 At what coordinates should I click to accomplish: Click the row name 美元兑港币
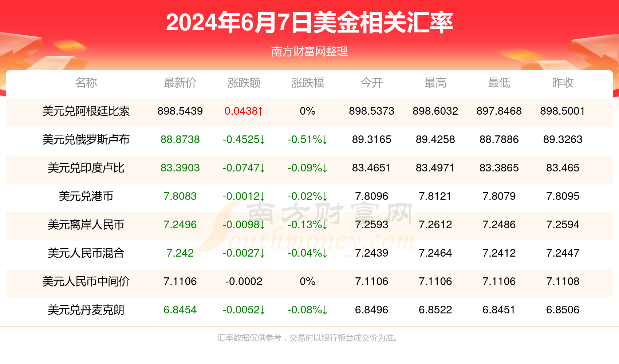click(x=86, y=196)
